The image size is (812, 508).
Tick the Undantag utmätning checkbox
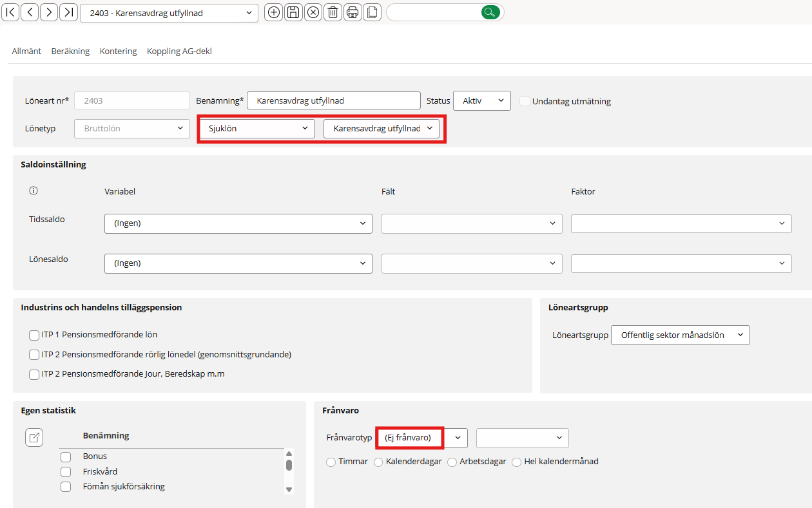click(525, 101)
